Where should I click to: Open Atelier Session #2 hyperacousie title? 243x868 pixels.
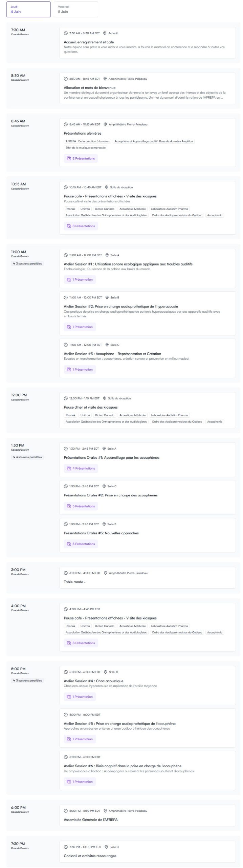coord(121,307)
